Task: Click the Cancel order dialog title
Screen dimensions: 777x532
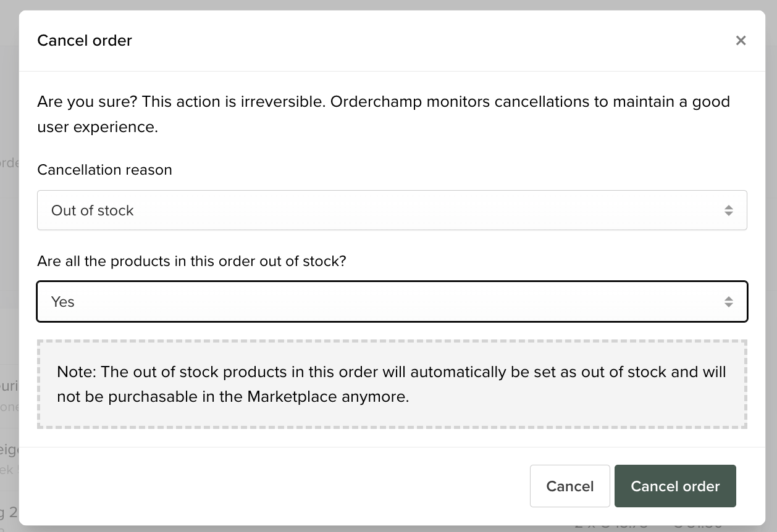Action: point(85,41)
